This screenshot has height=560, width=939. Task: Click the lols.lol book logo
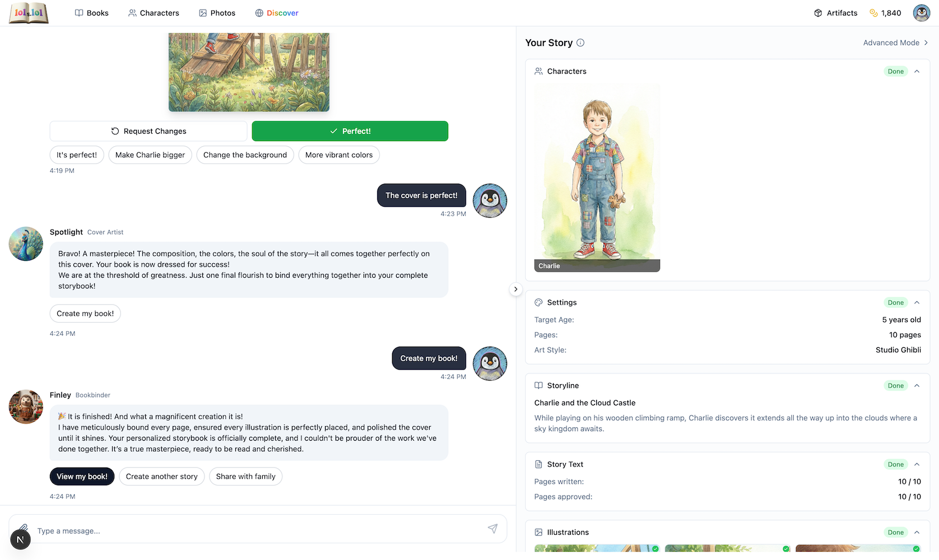coord(29,13)
